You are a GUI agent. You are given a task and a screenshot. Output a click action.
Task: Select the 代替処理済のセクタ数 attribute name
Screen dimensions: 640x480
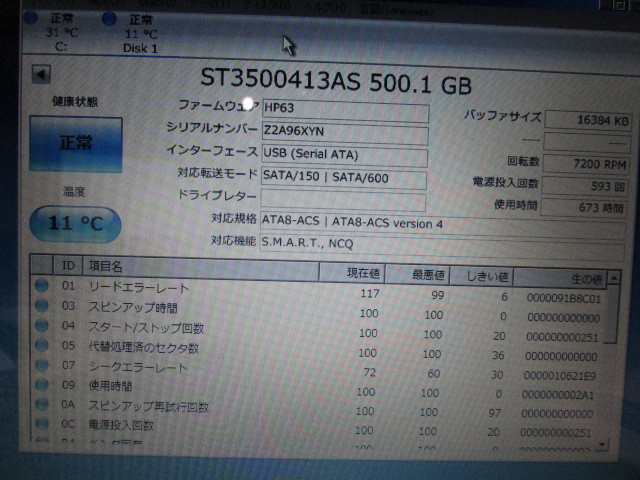pyautogui.click(x=144, y=347)
